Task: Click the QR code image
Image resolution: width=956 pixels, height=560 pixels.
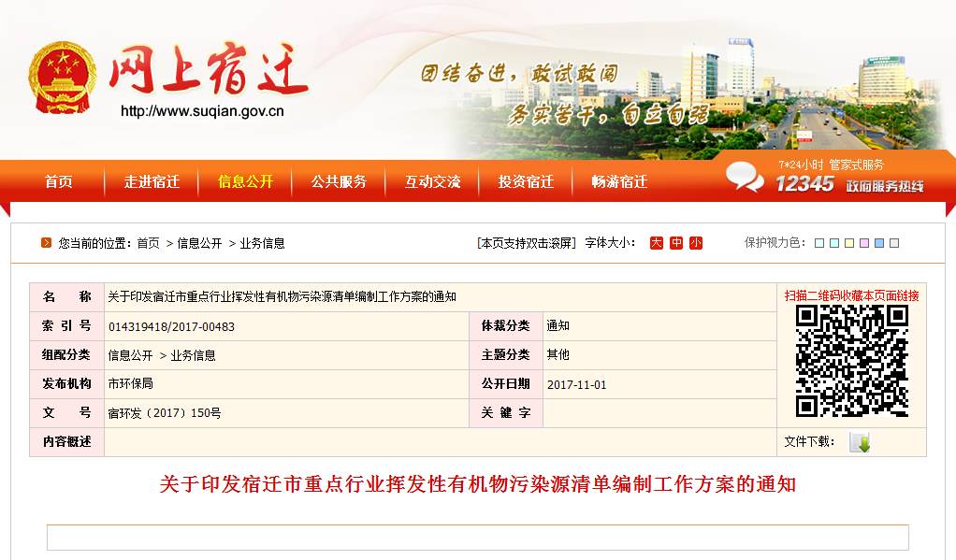Action: pyautogui.click(x=851, y=361)
